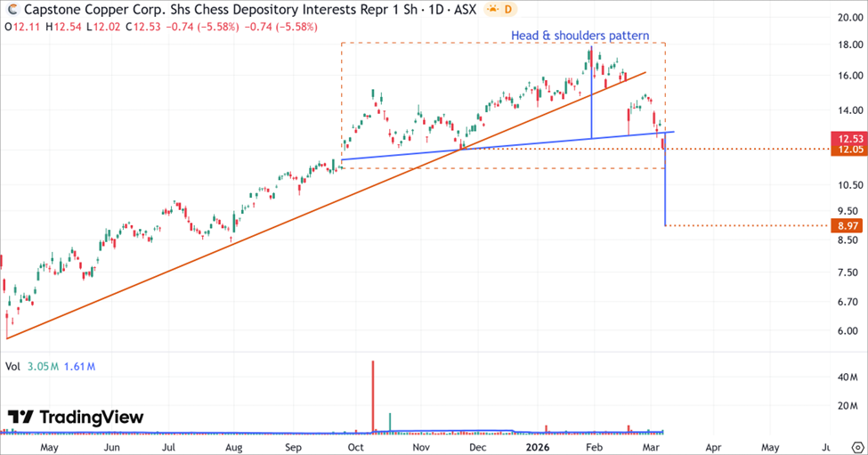The width and height of the screenshot is (868, 455).
Task: Click the Jul label on time axis
Action: coord(168,447)
